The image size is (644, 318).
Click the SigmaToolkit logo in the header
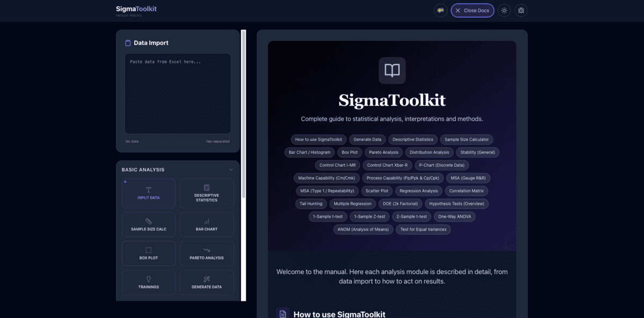136,9
